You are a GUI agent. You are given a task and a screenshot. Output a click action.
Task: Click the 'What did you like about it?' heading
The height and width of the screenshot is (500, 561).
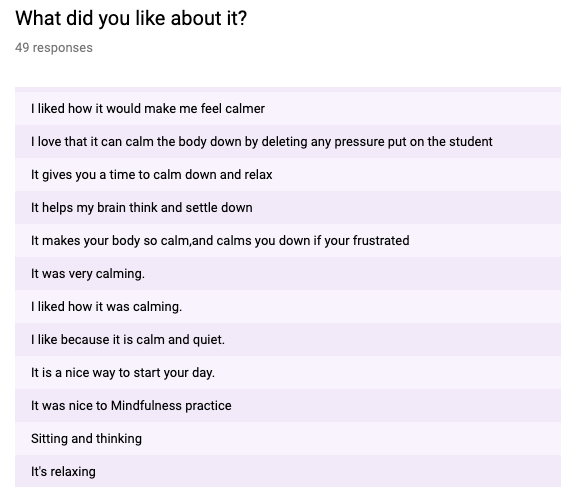pos(131,19)
